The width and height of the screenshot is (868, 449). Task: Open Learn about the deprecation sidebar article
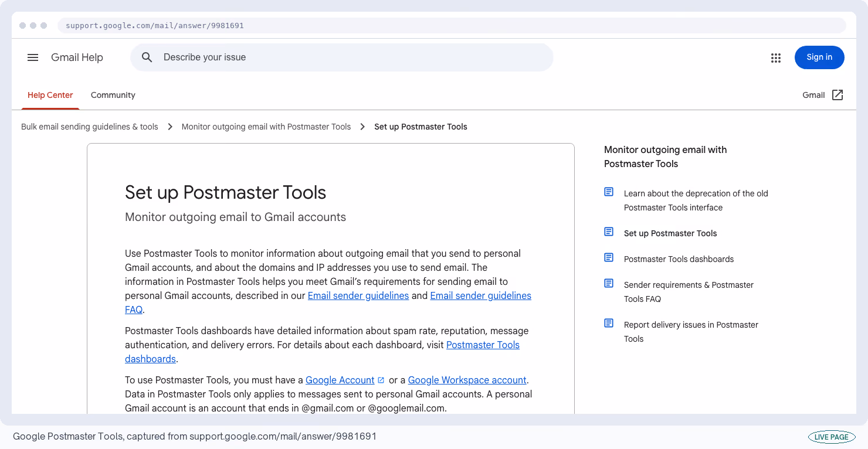pos(696,200)
